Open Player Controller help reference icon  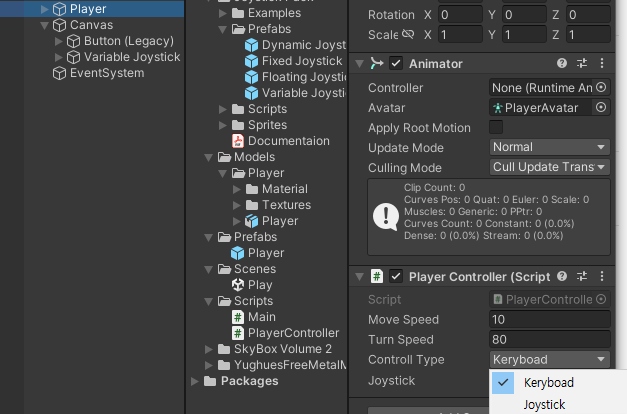(562, 276)
